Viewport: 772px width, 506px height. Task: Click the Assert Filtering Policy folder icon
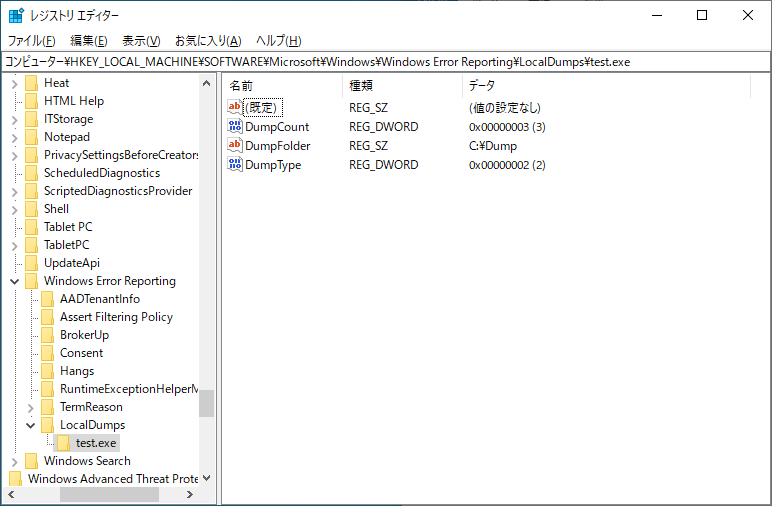click(48, 317)
